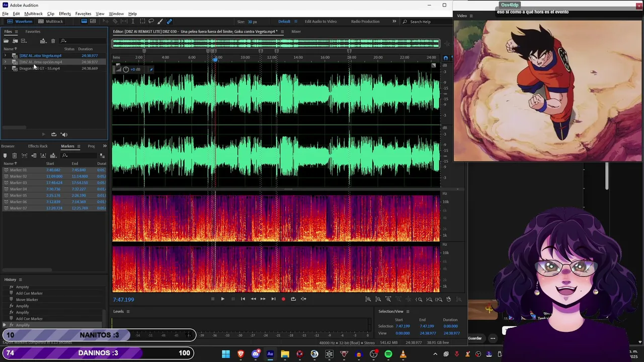Click Zoom Out Full icon

pyautogui.click(x=408, y=299)
